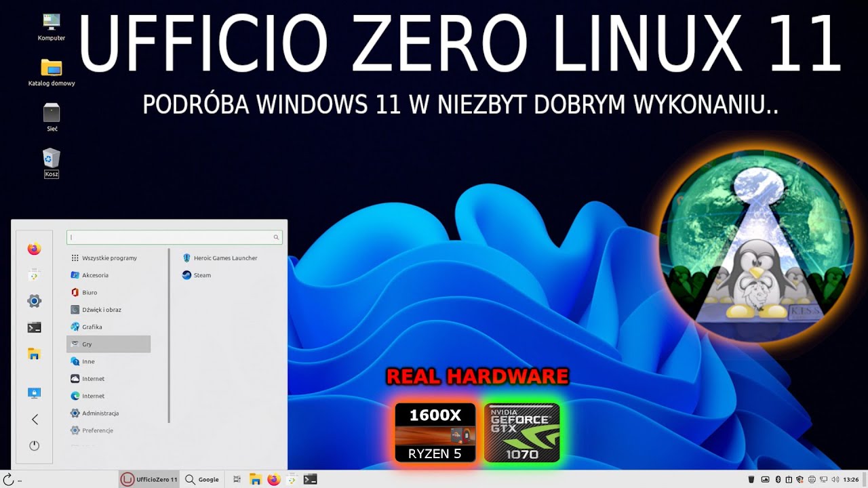Select the Inne category
This screenshot has width=868, height=488.
click(x=108, y=361)
